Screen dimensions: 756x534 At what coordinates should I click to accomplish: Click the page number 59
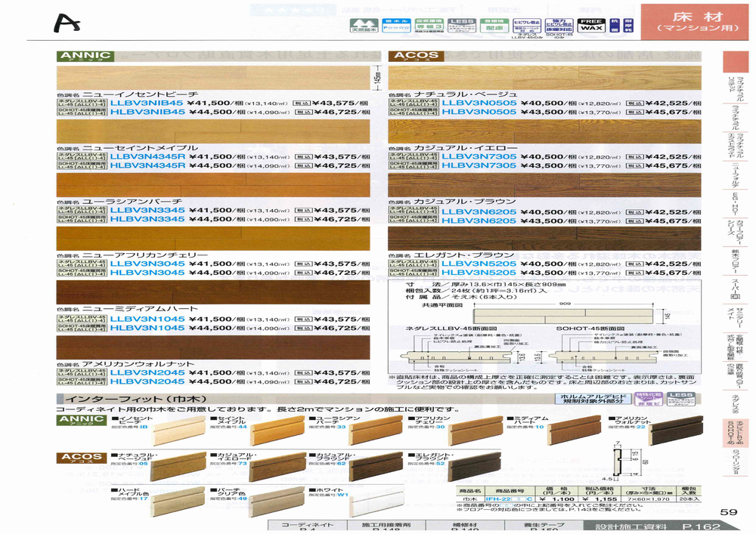(729, 512)
